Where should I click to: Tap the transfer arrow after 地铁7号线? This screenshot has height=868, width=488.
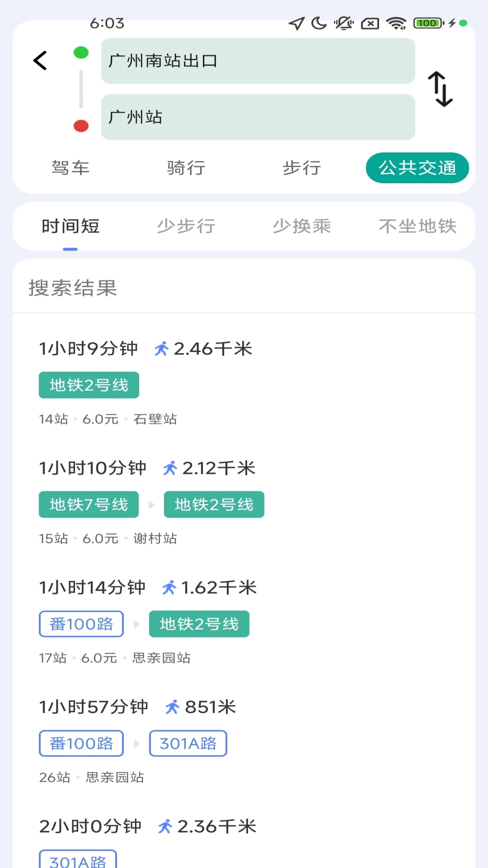[x=151, y=505]
